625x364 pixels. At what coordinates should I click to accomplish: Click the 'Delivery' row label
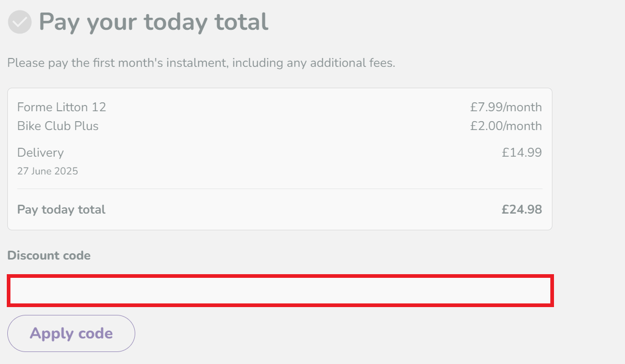tap(40, 152)
